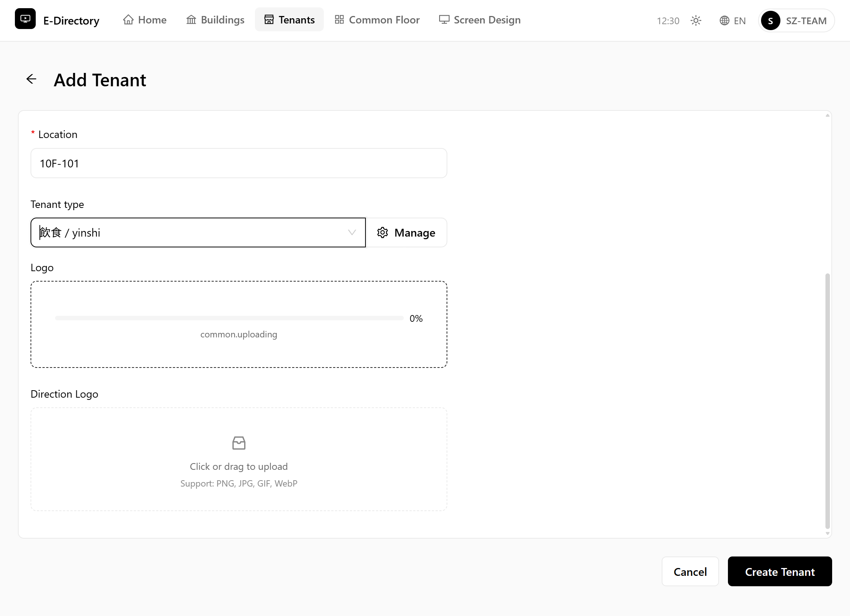This screenshot has height=616, width=850.
Task: Click the 'Click or drag to upload' text
Action: (x=239, y=466)
